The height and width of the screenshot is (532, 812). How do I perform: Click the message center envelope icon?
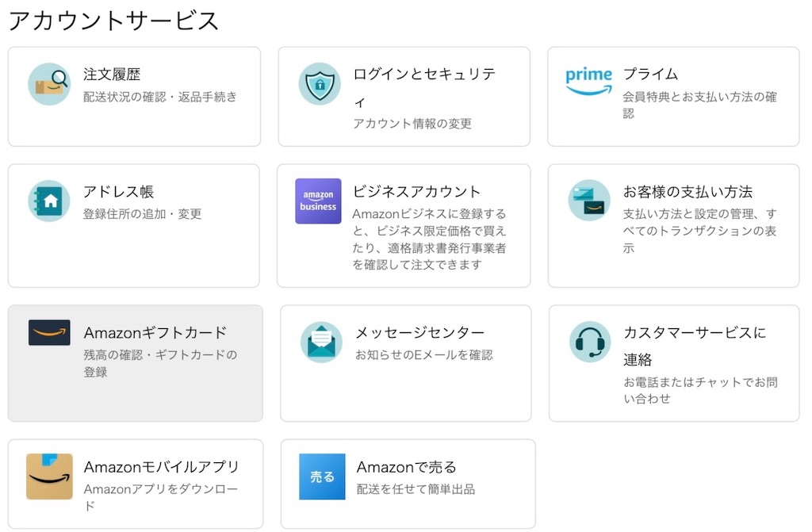(321, 342)
